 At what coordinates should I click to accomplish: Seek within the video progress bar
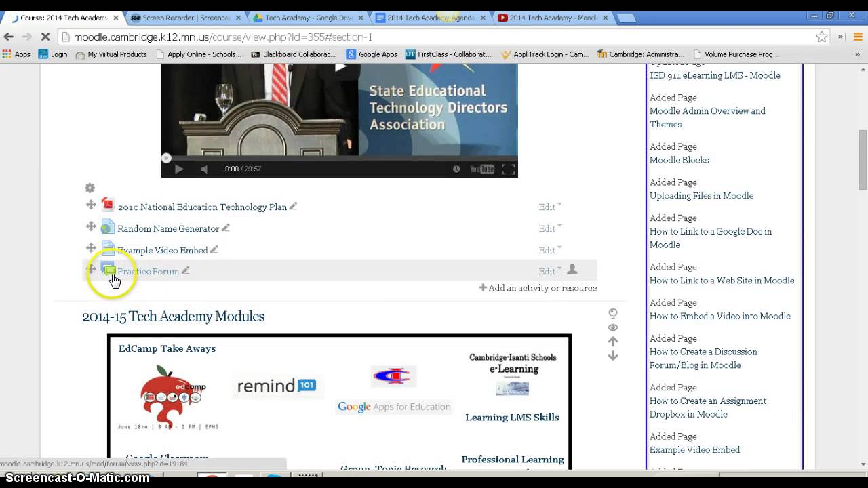339,158
